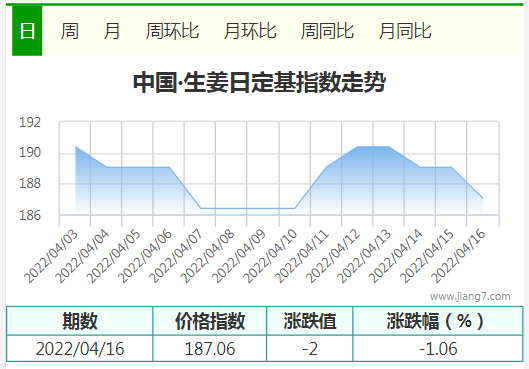Click the change value -2
Image resolution: width=529 pixels, height=369 pixels.
tap(310, 349)
